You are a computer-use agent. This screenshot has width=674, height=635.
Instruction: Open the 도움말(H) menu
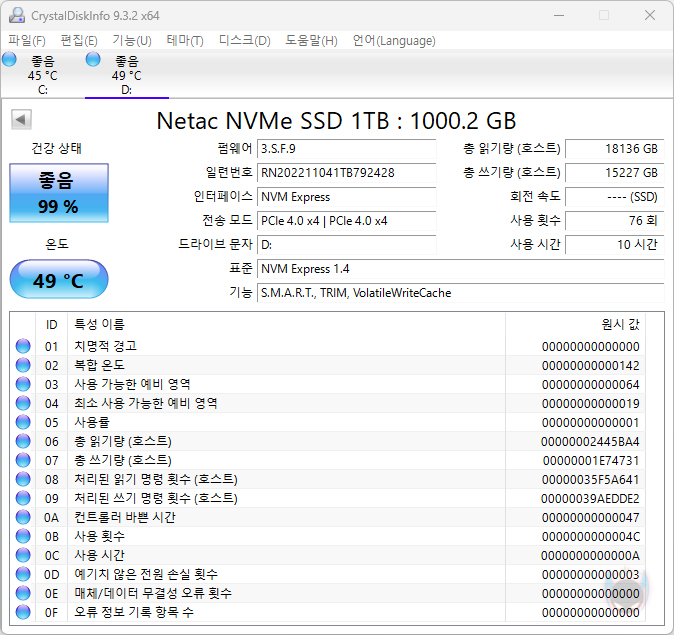click(x=311, y=41)
